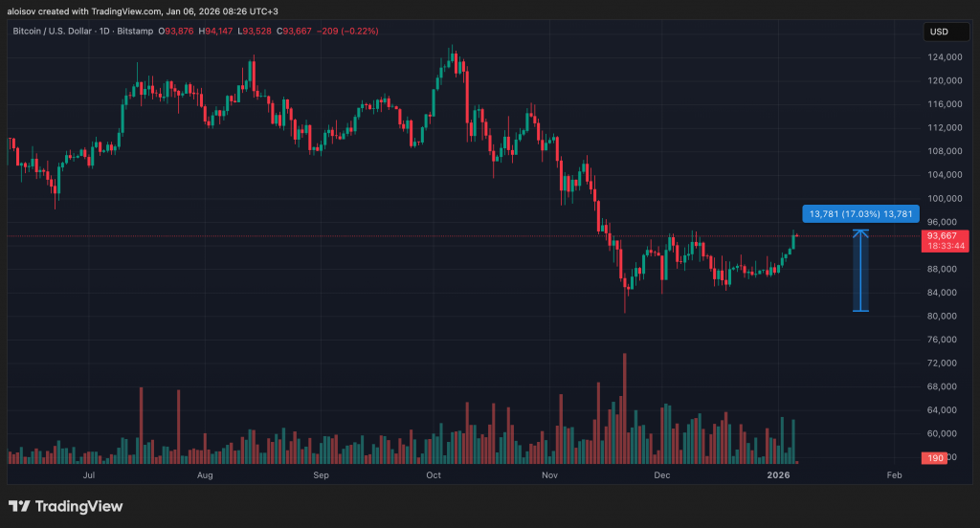Click the blue measurement arrow tip
The height and width of the screenshot is (528, 980).
pyautogui.click(x=861, y=232)
